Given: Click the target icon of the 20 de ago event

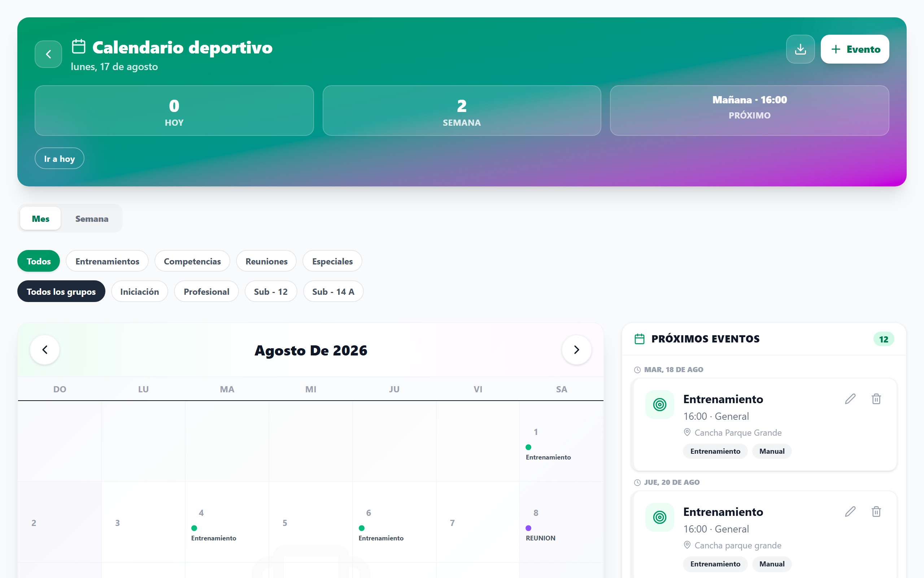Looking at the screenshot, I should pos(660,517).
